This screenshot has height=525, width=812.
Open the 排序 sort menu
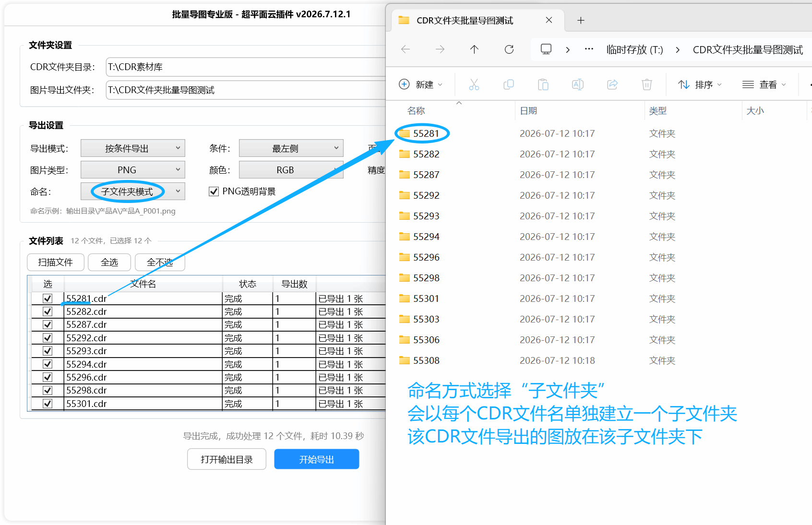point(700,84)
